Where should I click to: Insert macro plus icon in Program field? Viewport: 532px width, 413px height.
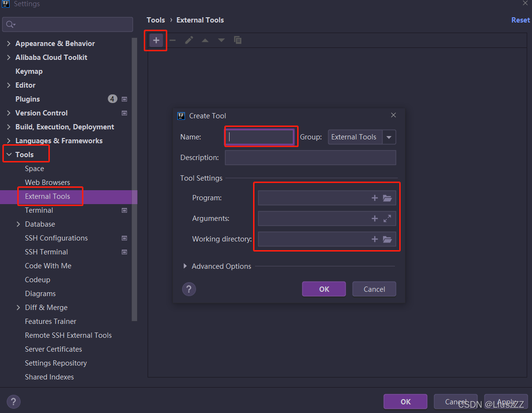point(375,198)
